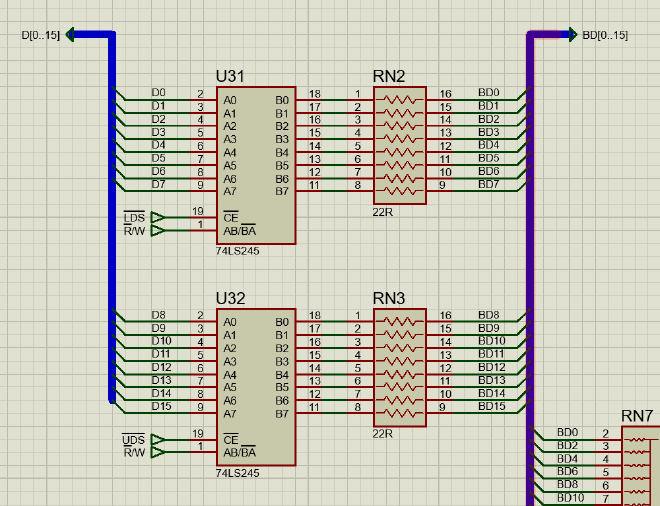Select the U32 74LS245 chip body
Viewport: 660px width, 506px height.
tap(255, 387)
